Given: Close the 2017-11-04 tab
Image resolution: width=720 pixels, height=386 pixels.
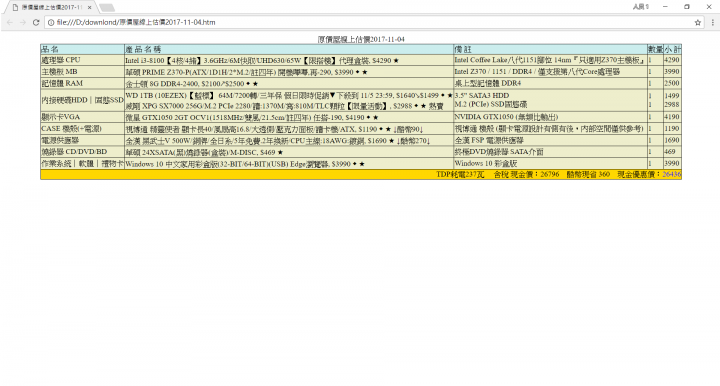Looking at the screenshot, I should tap(89, 7).
